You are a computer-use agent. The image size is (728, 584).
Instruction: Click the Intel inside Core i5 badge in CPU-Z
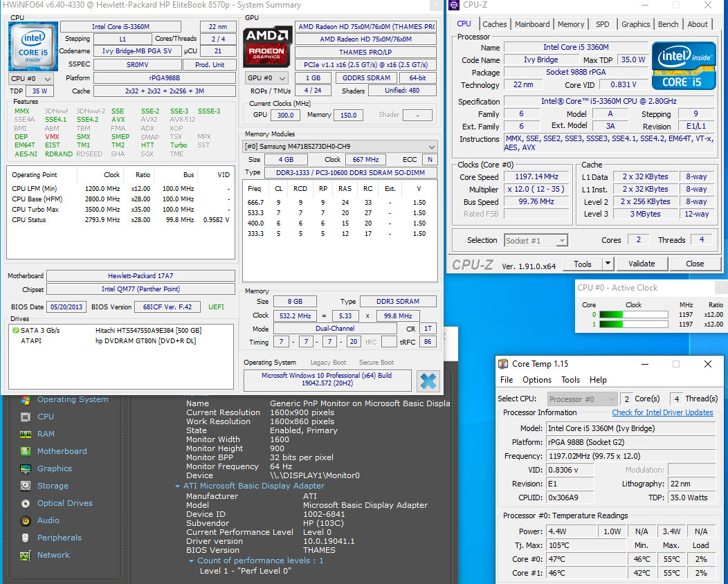click(683, 66)
